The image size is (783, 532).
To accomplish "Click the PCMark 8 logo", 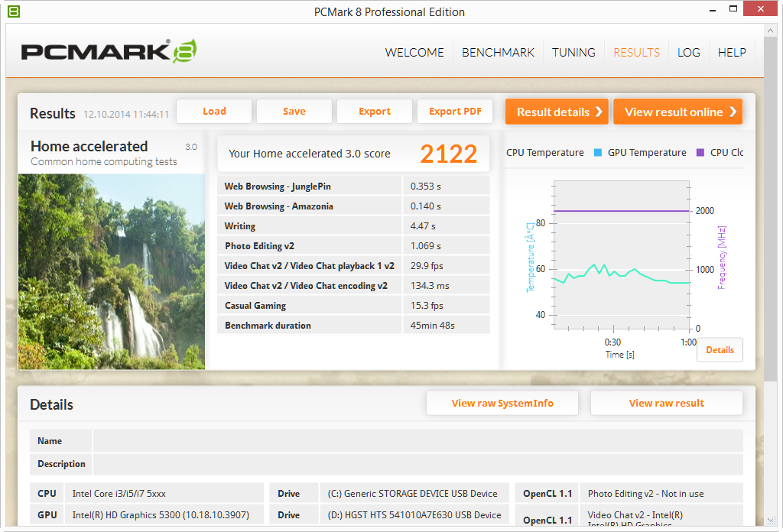I will click(x=109, y=51).
